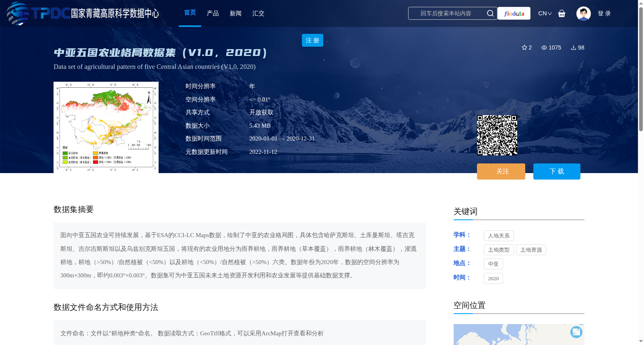
Task: Click the scrollbar down arrow
Action: [641, 341]
